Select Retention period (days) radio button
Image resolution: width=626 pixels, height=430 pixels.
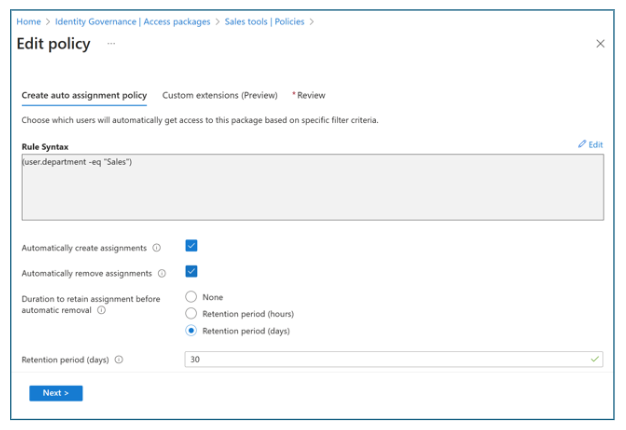191,331
